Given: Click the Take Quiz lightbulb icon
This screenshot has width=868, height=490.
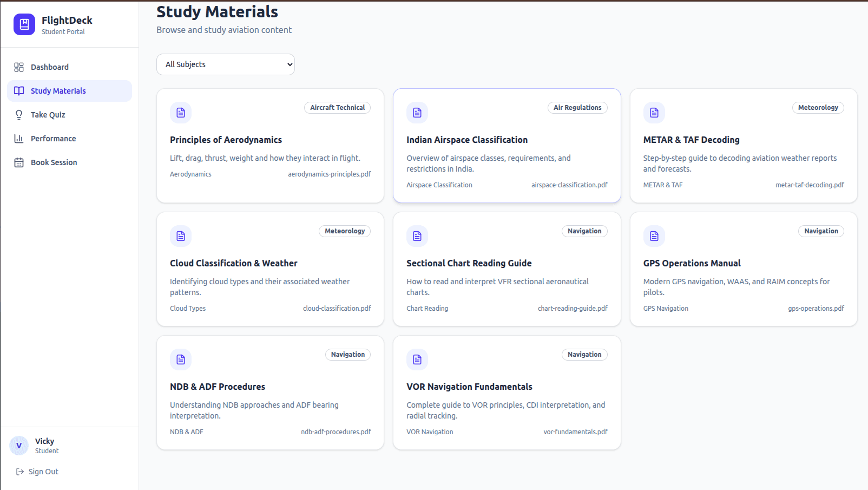Looking at the screenshot, I should (19, 115).
